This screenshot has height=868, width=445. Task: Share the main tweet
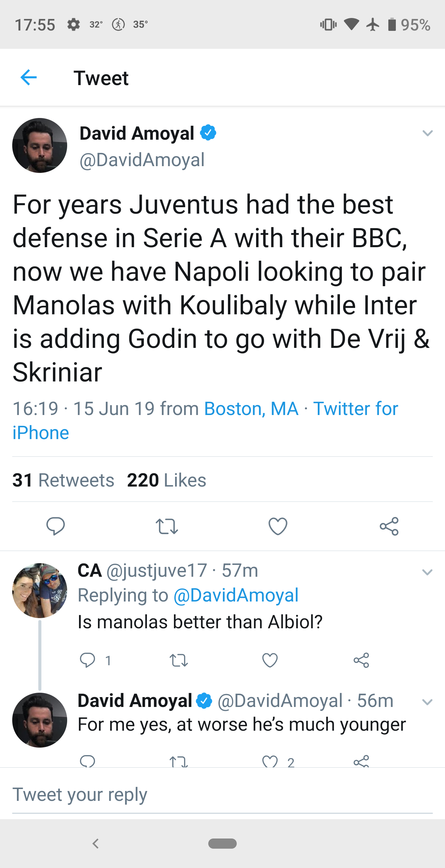pos(389,526)
